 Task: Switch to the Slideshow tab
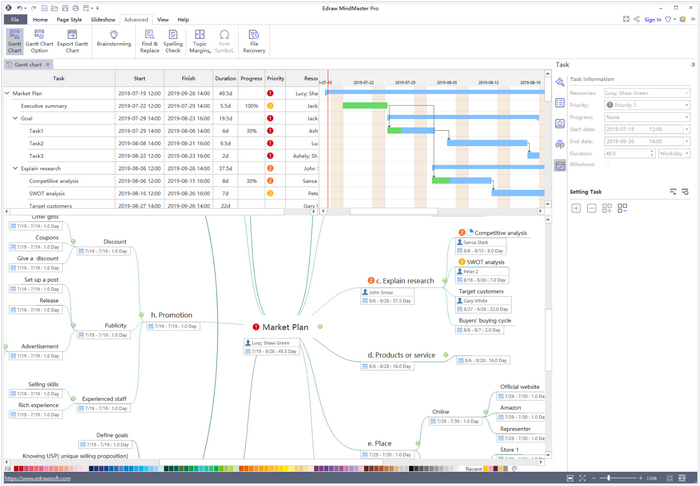[103, 20]
